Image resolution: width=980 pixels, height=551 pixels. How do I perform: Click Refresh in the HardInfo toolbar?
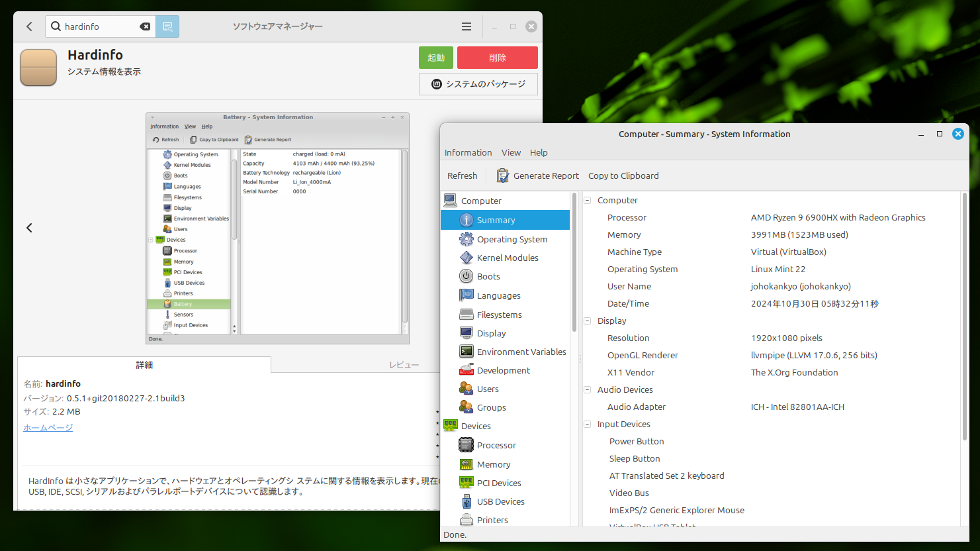[462, 175]
